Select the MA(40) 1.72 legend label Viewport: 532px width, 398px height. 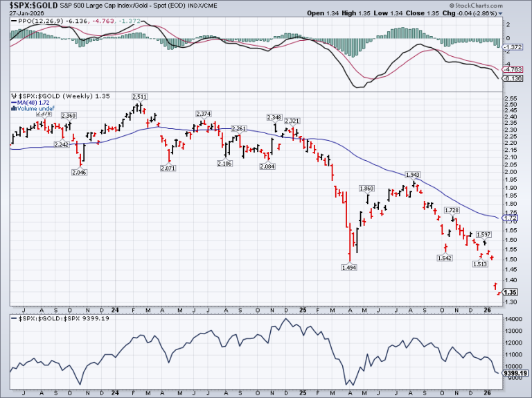point(27,101)
